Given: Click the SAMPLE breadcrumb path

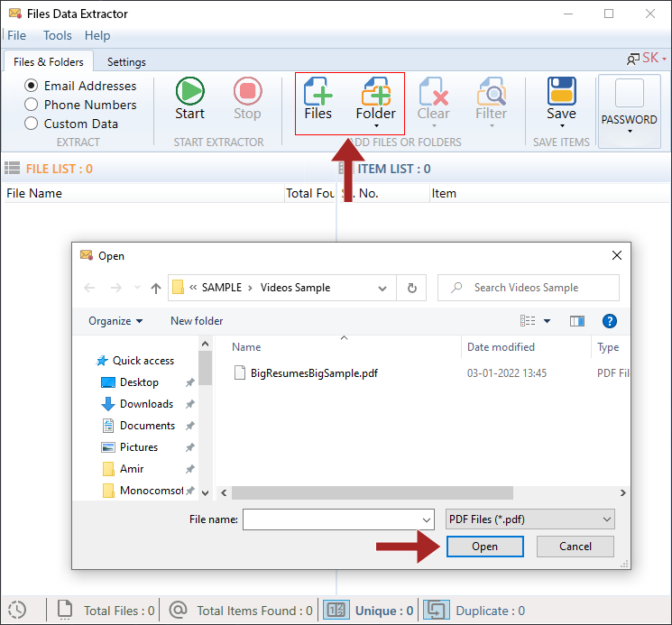Looking at the screenshot, I should coord(222,288).
